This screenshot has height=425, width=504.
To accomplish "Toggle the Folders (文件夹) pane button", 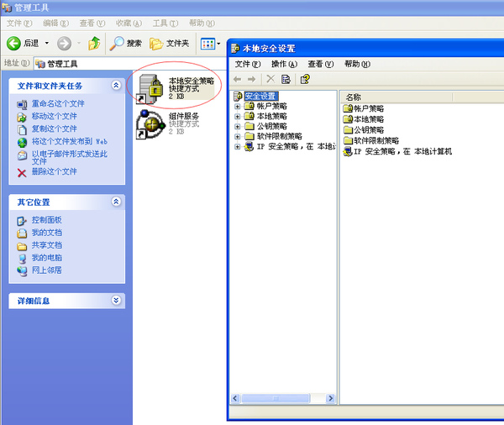I will pyautogui.click(x=170, y=44).
